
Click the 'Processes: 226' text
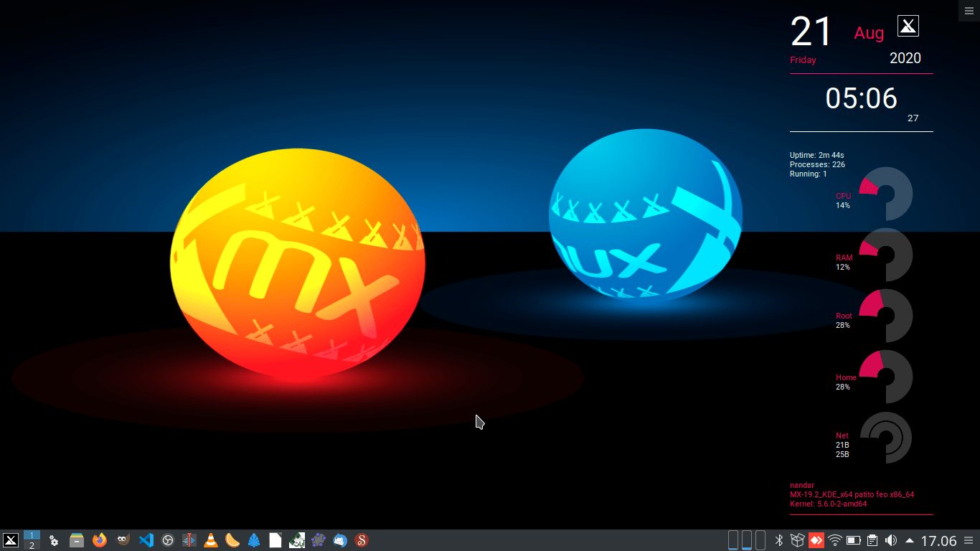(x=817, y=164)
